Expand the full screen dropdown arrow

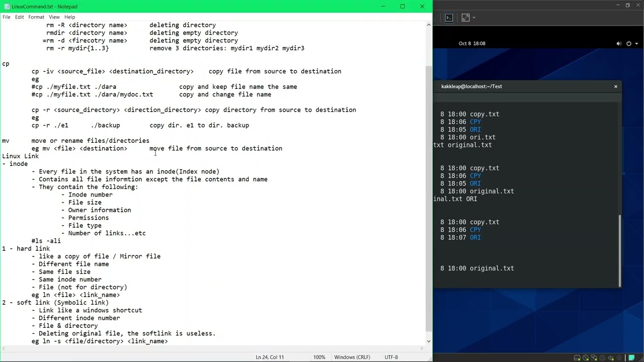pyautogui.click(x=474, y=18)
